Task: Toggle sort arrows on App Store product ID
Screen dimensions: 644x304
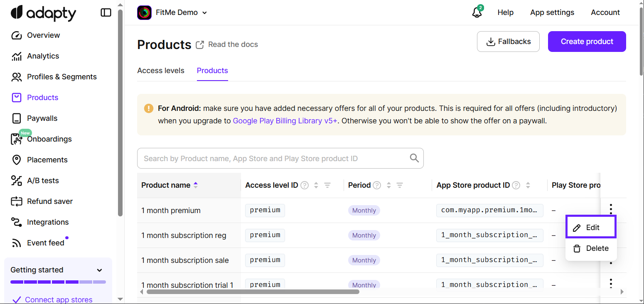Action: 528,185
